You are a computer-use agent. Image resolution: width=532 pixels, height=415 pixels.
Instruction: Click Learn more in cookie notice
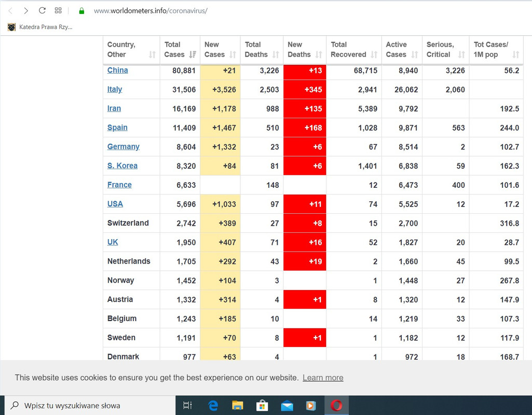(323, 377)
